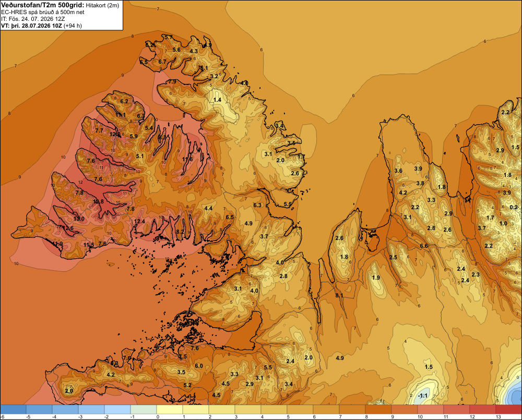This screenshot has width=522, height=420.
Task: Click the "3.2" temperature value
Action: pyautogui.click(x=214, y=76)
